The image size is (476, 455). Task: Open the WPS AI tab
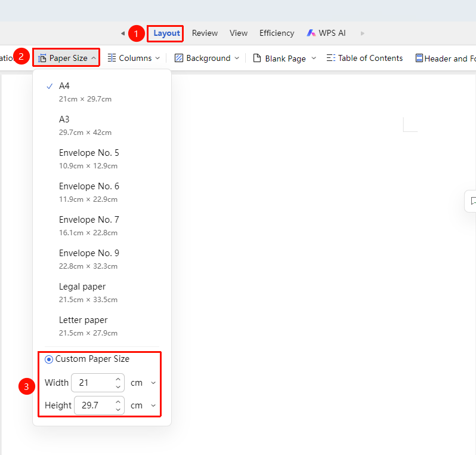[x=326, y=33]
